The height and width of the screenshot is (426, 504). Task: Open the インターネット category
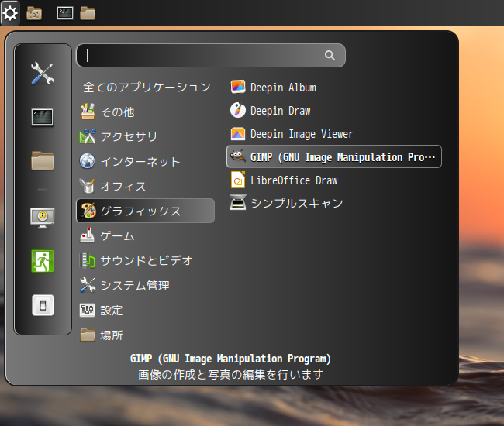(x=145, y=161)
